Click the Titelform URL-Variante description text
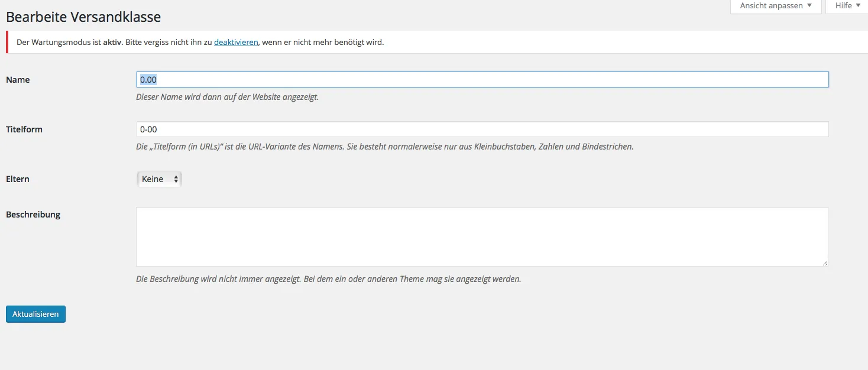The height and width of the screenshot is (370, 868). pyautogui.click(x=385, y=147)
